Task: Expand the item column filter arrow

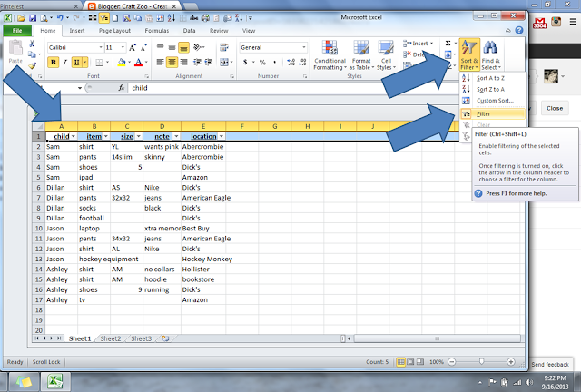Action: (x=105, y=136)
